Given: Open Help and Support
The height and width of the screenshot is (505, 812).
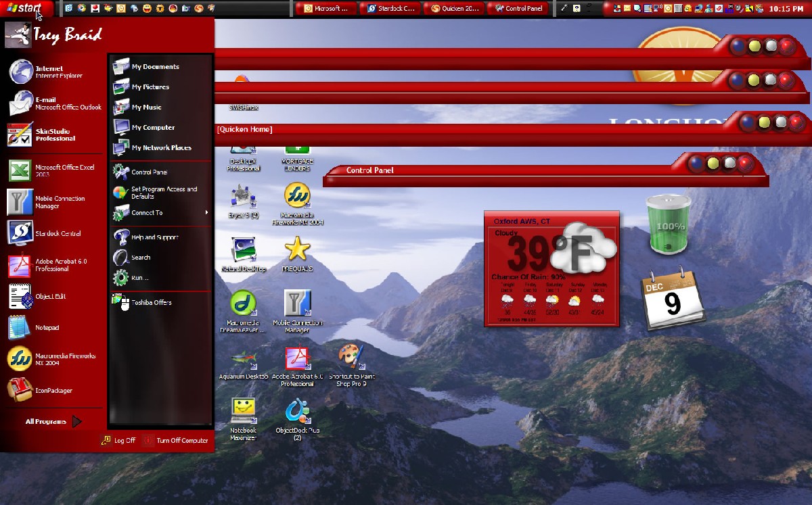Looking at the screenshot, I should (x=160, y=237).
